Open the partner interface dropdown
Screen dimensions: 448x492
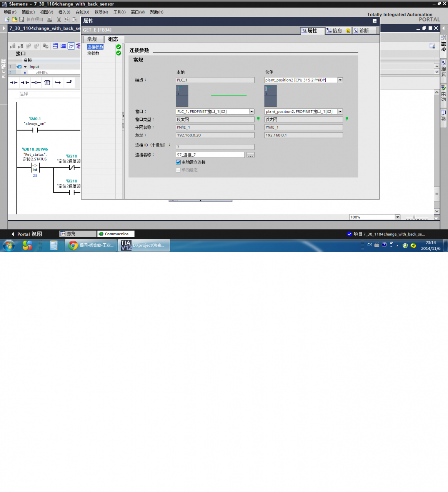[340, 111]
